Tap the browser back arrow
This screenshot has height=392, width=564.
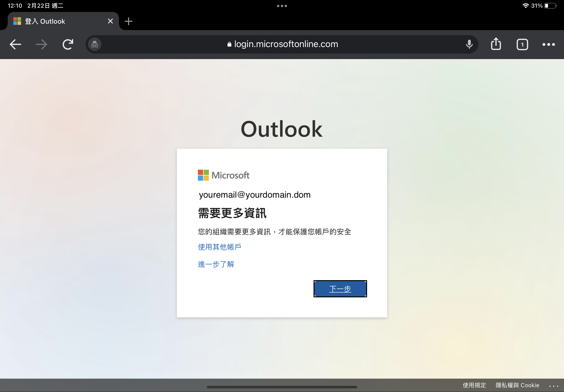point(15,44)
